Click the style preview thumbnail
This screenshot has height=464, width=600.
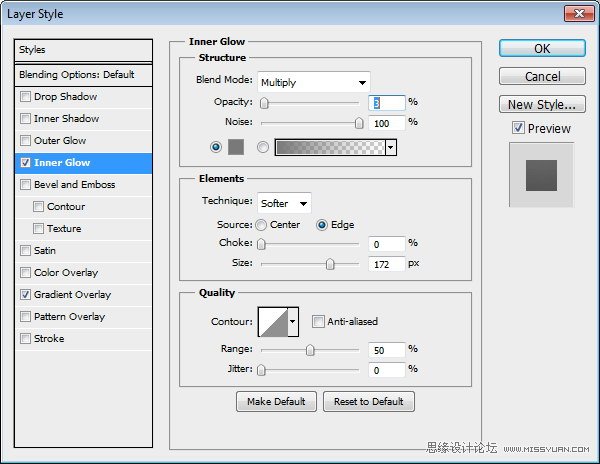point(541,175)
